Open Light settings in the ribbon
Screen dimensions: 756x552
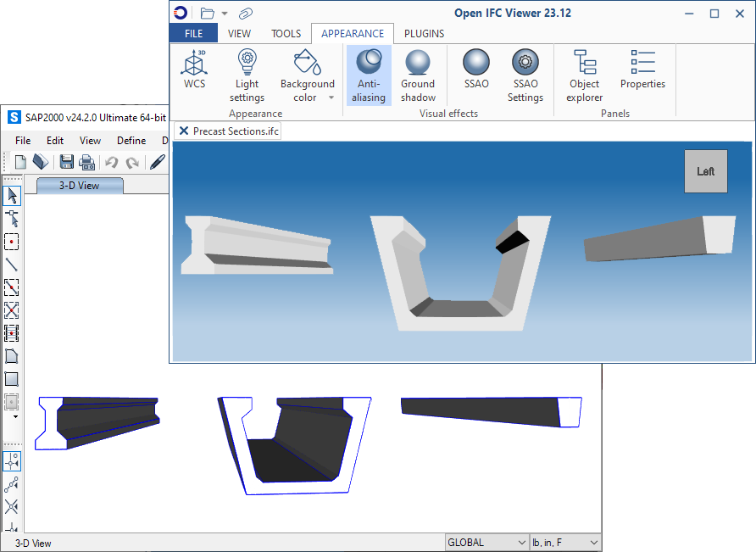tap(247, 75)
